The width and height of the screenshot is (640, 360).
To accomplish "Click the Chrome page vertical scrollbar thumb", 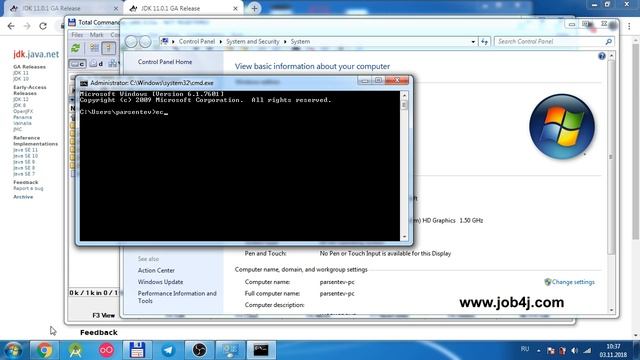I will pos(636,141).
